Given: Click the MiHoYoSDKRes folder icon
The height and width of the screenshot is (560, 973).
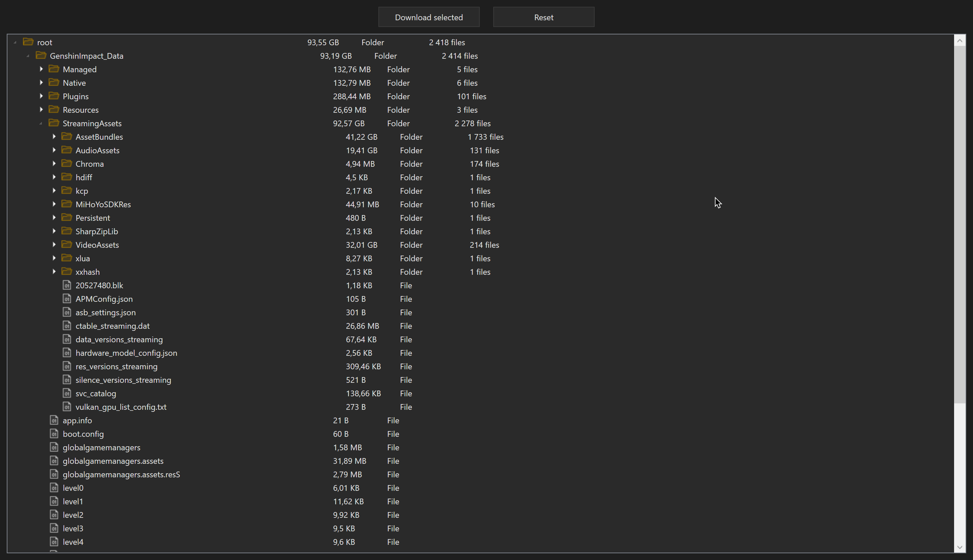Looking at the screenshot, I should coord(67,204).
